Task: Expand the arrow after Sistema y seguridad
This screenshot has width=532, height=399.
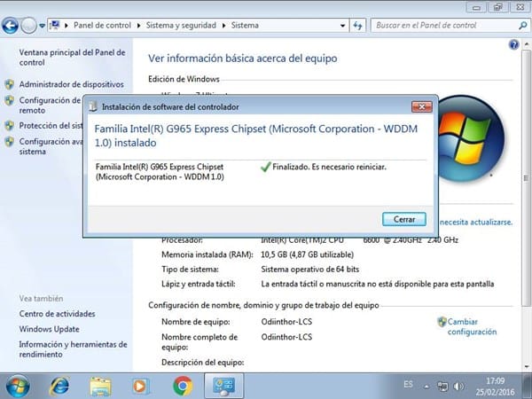Action: (223, 26)
